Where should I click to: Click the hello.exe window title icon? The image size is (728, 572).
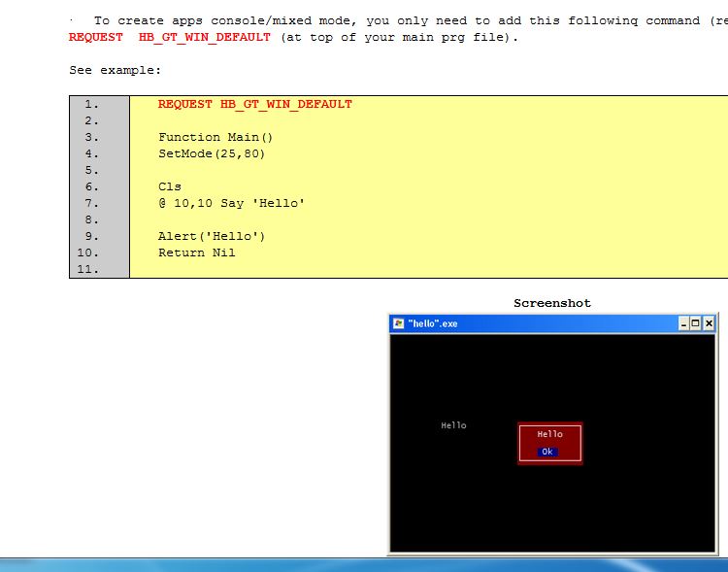398,323
